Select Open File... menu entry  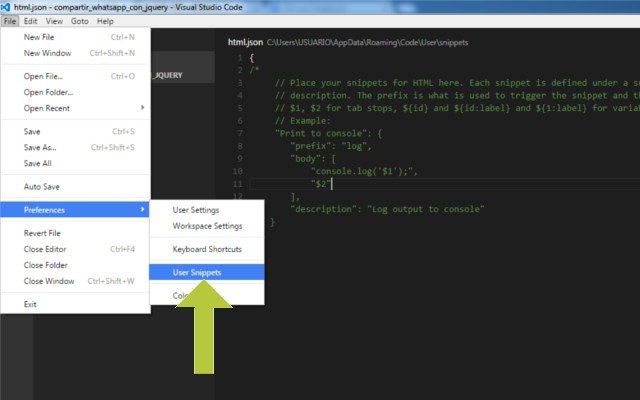click(x=76, y=76)
